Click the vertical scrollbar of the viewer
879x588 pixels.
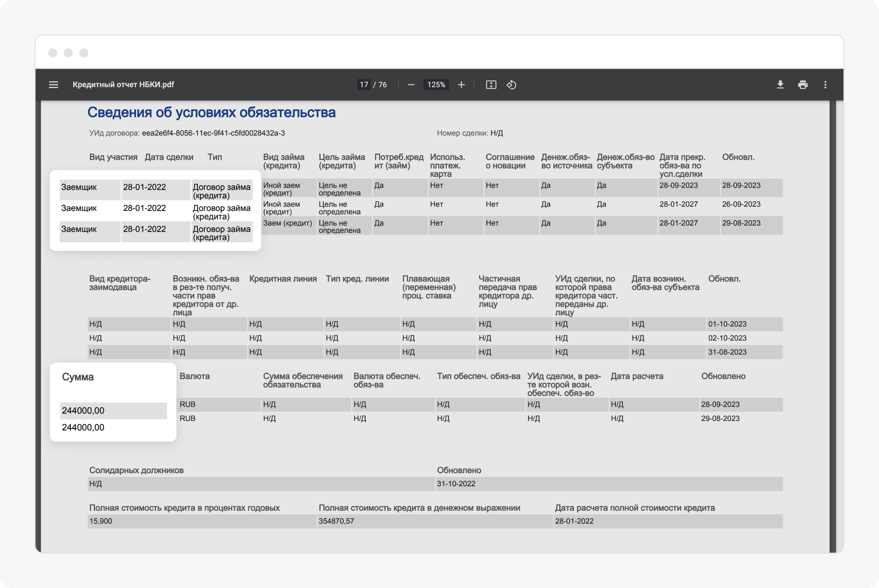(832, 326)
